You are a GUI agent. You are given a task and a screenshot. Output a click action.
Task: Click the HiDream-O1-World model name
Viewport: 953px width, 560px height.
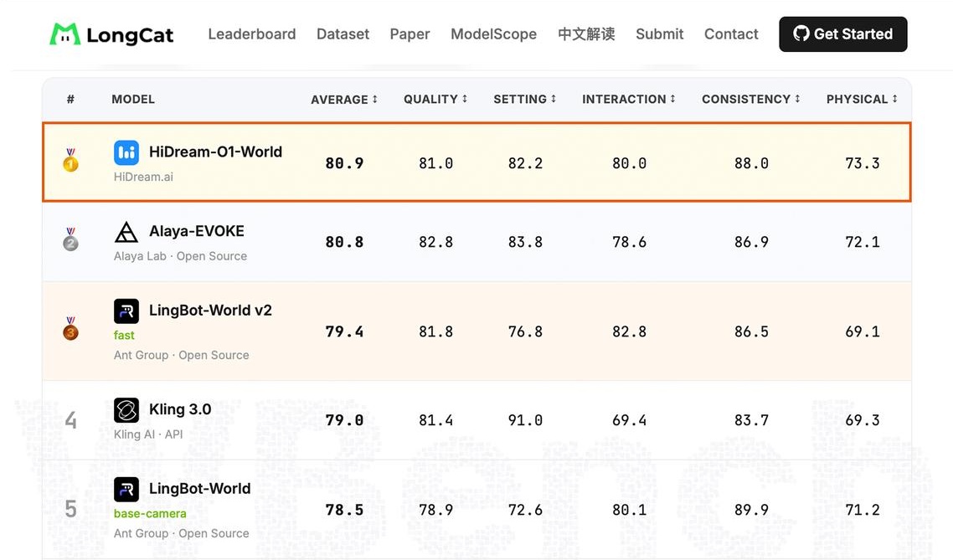216,152
